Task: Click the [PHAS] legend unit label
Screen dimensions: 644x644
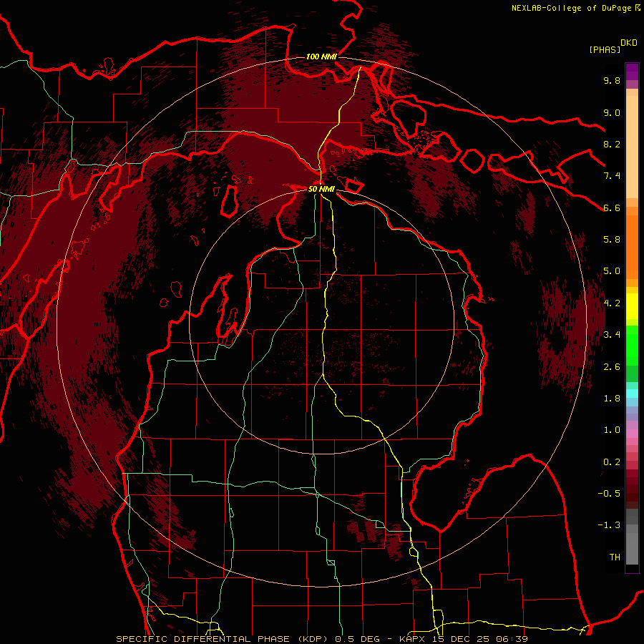Action: pyautogui.click(x=605, y=49)
